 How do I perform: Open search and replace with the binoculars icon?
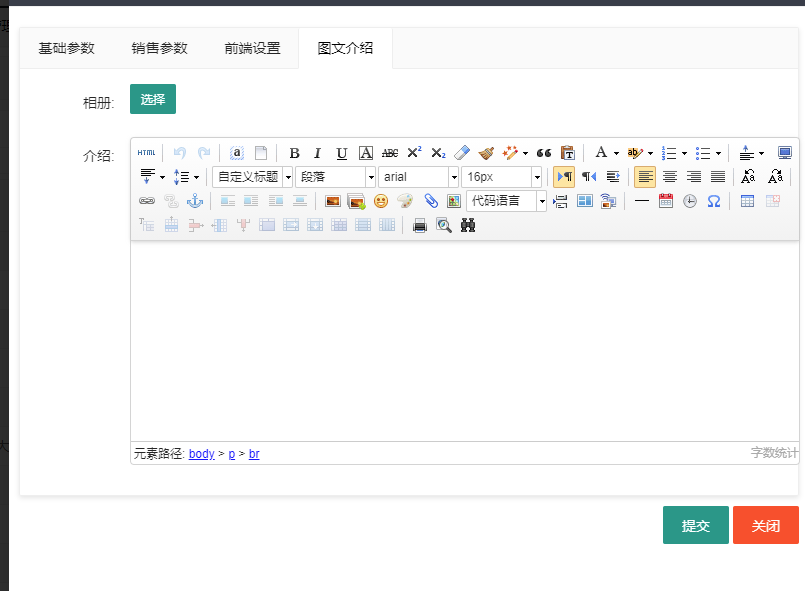pyautogui.click(x=468, y=224)
